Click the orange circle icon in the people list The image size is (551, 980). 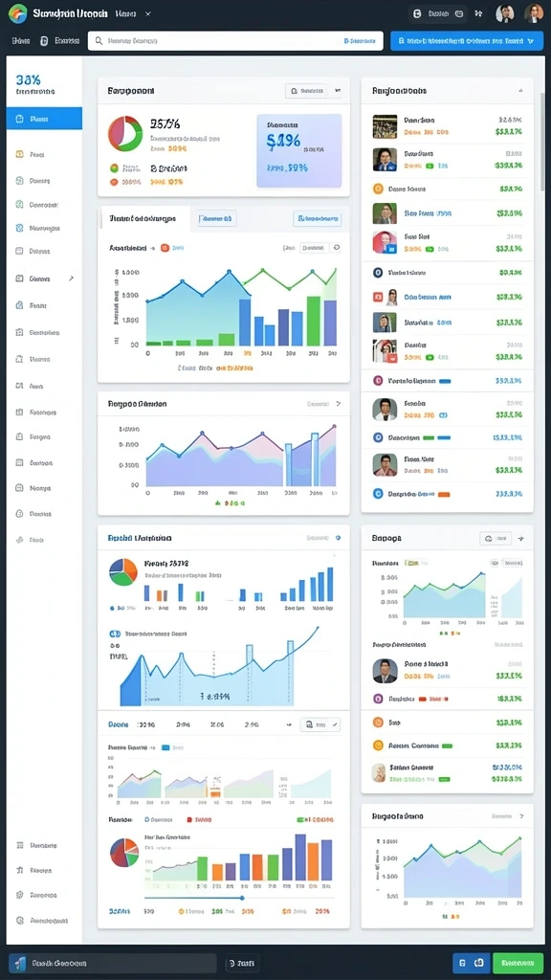click(377, 189)
